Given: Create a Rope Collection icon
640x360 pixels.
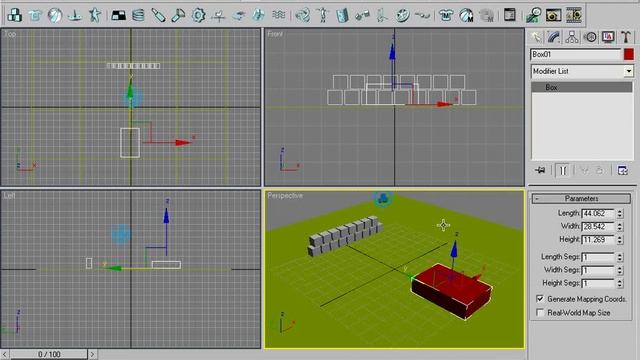Looking at the screenshot, I should 75,15.
